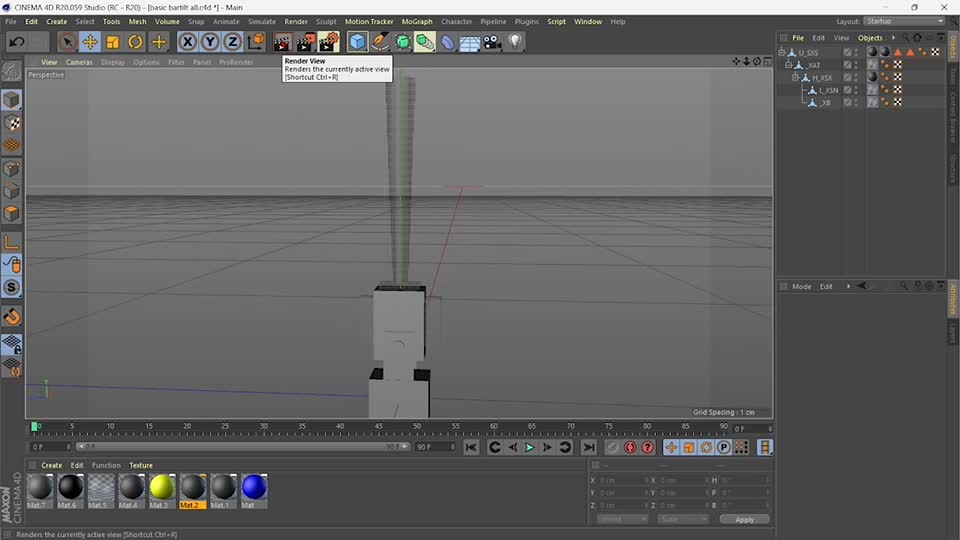Toggle viewport maximize icon at top right
The image size is (960, 540).
pos(768,61)
